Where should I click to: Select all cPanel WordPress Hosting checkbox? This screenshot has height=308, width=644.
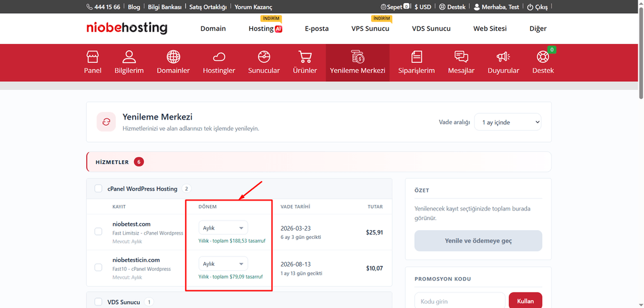[98, 189]
